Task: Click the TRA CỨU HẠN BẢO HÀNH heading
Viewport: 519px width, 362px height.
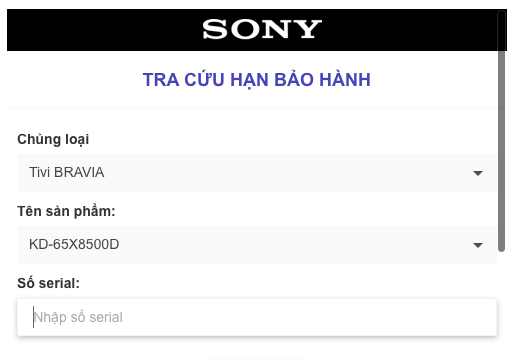Action: tap(257, 80)
